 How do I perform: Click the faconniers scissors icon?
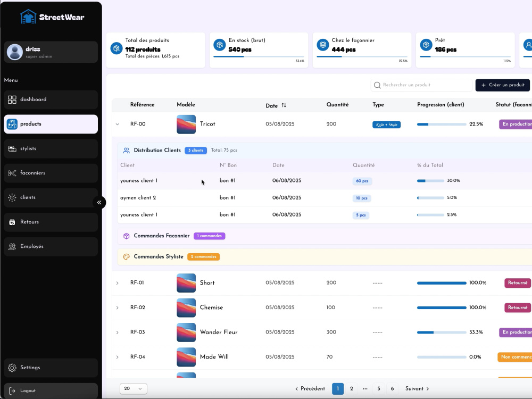[x=12, y=173]
